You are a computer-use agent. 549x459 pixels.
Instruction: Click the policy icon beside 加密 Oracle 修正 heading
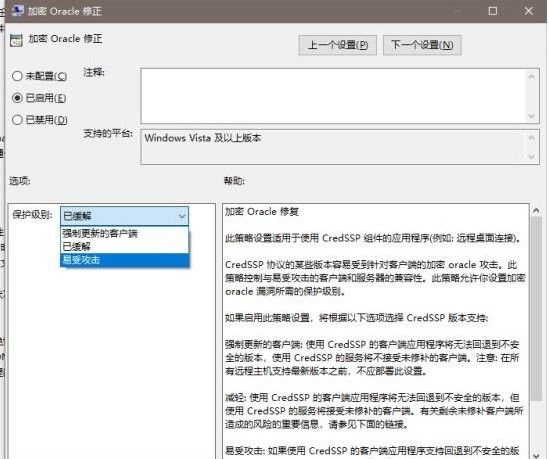pyautogui.click(x=16, y=40)
